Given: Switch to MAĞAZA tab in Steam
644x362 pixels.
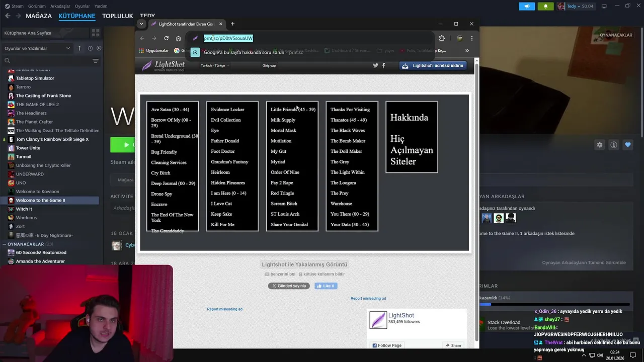Looking at the screenshot, I should click(39, 16).
